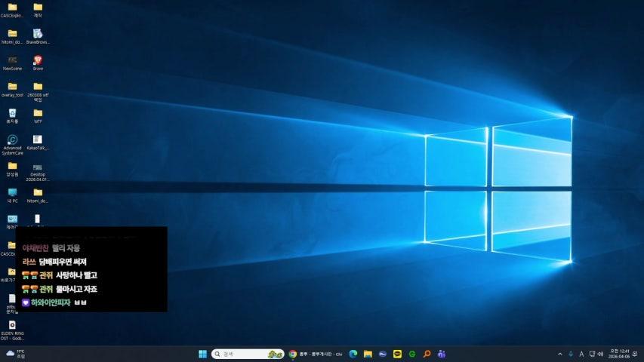The image size is (644, 362).
Task: Open the weather widget showing 11°C
Action: (15, 353)
